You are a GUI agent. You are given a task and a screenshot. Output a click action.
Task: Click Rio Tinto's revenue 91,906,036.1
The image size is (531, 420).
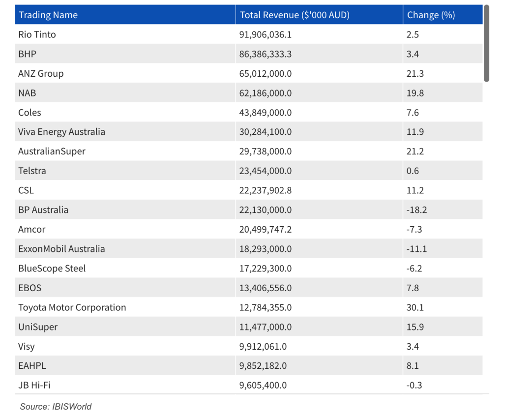265,34
